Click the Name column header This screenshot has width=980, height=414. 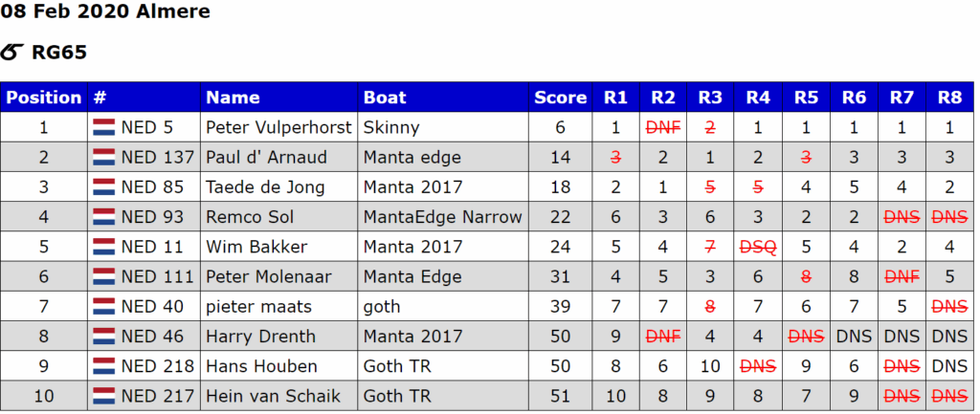233,97
